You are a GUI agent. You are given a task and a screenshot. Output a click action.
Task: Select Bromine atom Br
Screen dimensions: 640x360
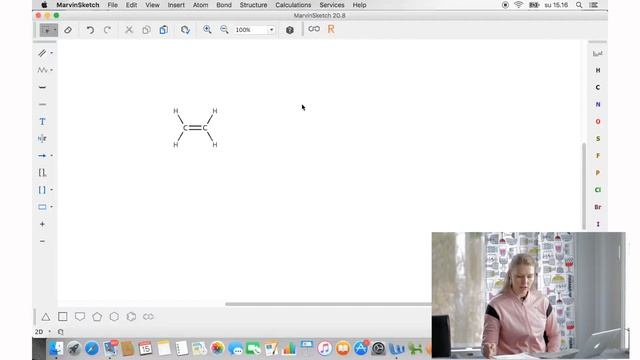click(x=598, y=207)
